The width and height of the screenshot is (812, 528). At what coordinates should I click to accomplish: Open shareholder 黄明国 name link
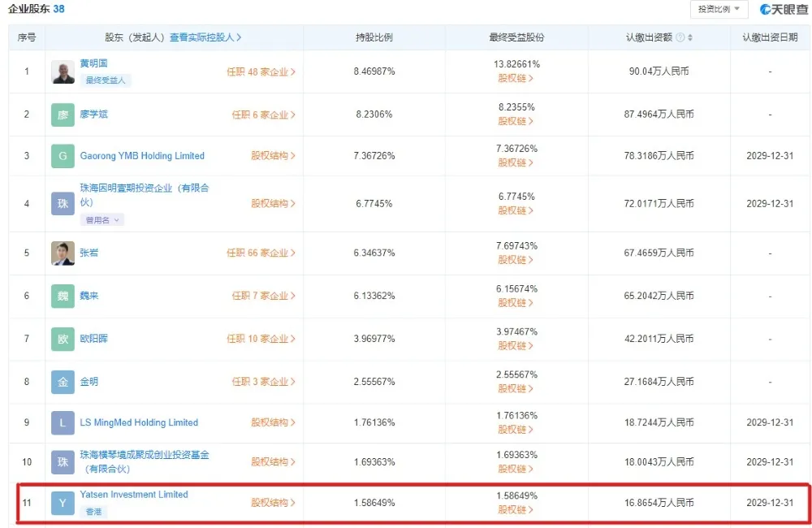tap(93, 63)
